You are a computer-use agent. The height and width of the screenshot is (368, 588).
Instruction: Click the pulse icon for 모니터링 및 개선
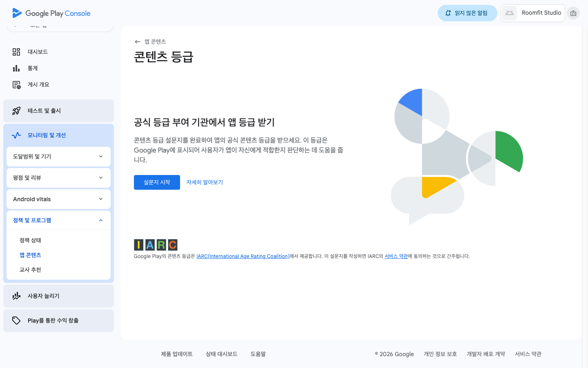(x=16, y=135)
